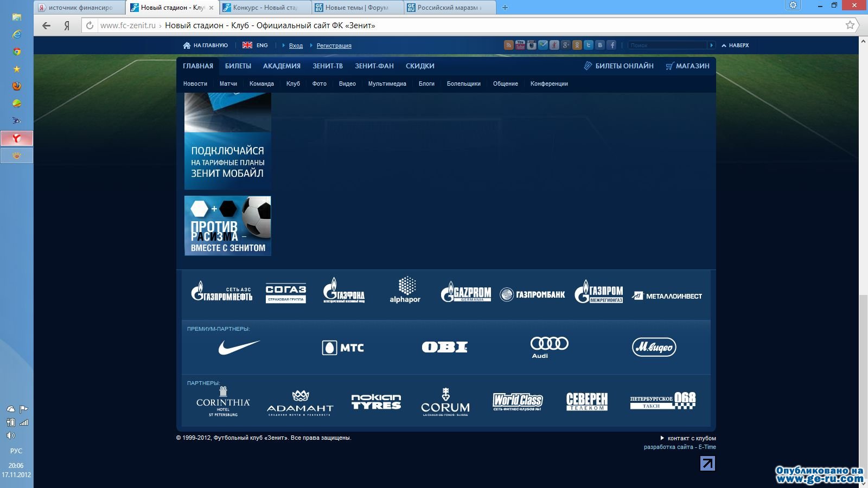Open the БИЛЕТЫ menu item
The image size is (868, 488).
(x=238, y=66)
